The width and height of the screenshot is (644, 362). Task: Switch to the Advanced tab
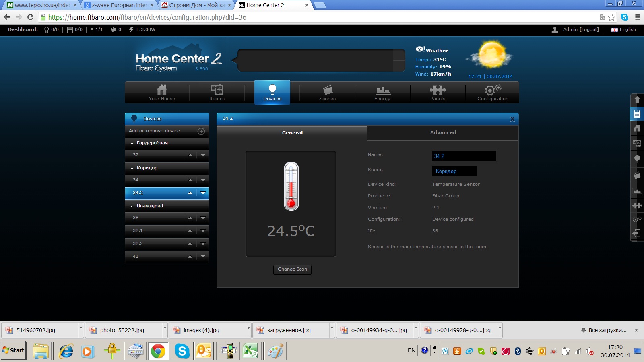pos(443,132)
